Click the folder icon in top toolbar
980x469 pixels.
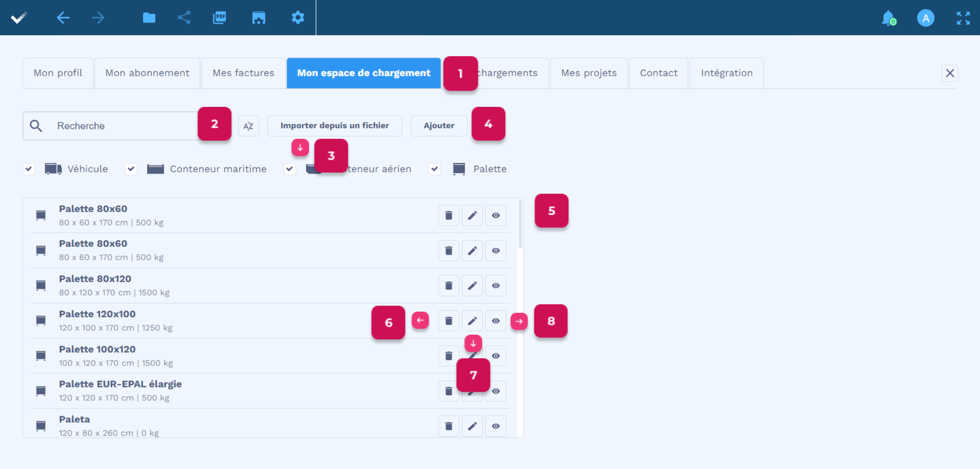149,18
